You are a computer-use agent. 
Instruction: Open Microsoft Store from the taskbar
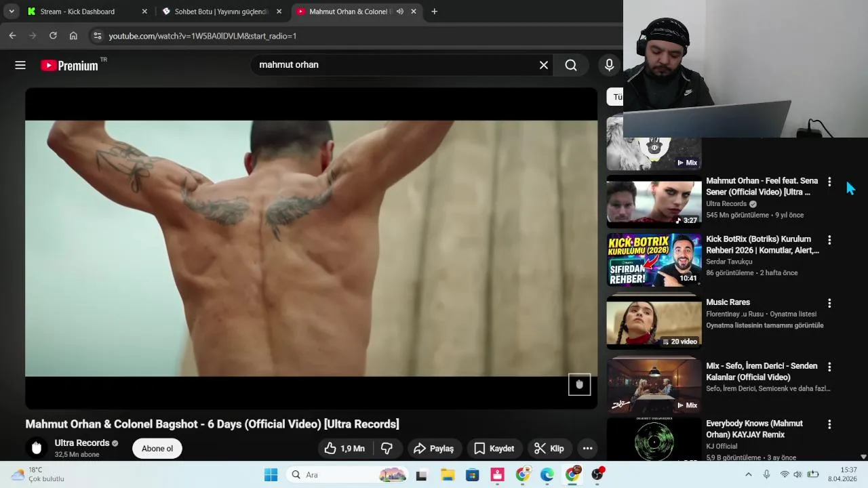(x=472, y=474)
